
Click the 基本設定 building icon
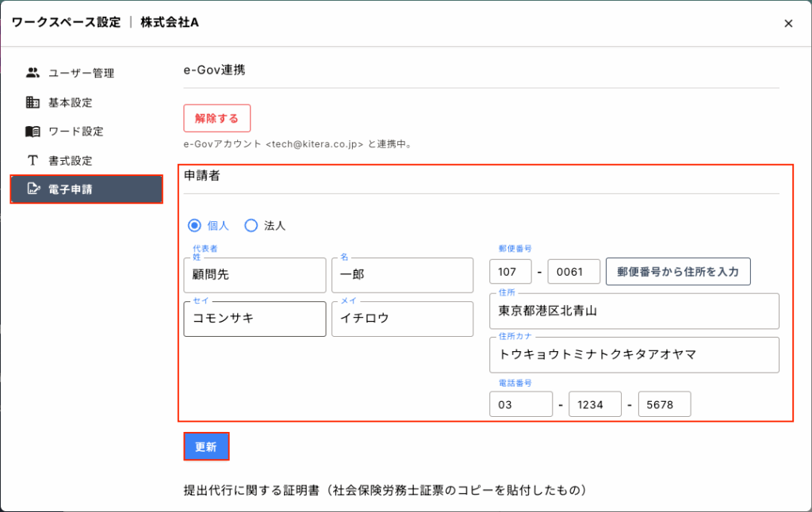33,102
